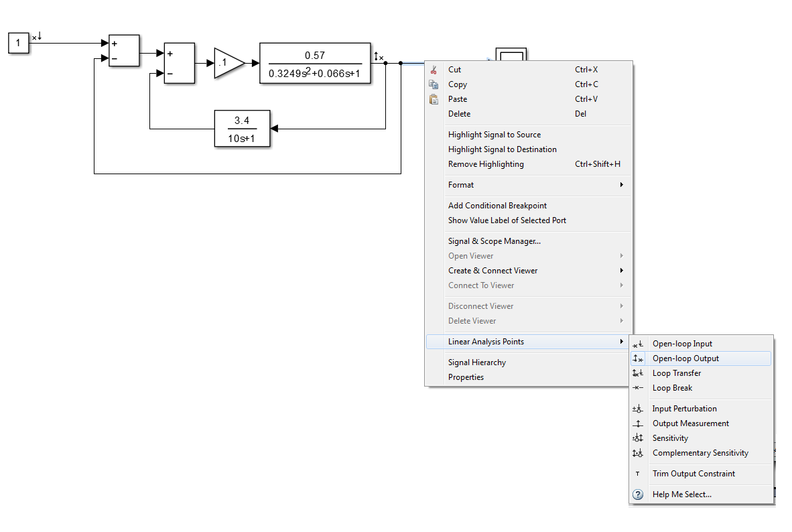This screenshot has height=532, width=792.
Task: Select Loop Break analysis point
Action: (701, 388)
